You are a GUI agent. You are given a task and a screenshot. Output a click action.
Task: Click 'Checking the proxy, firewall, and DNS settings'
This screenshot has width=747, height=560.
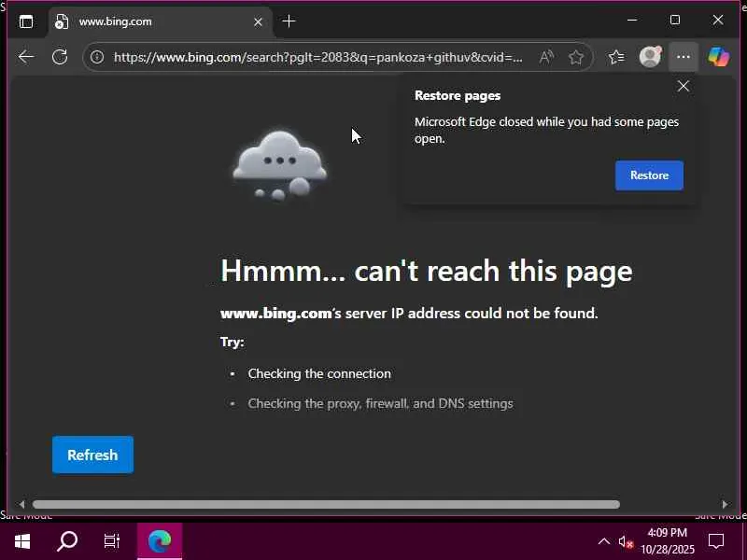[x=380, y=403]
